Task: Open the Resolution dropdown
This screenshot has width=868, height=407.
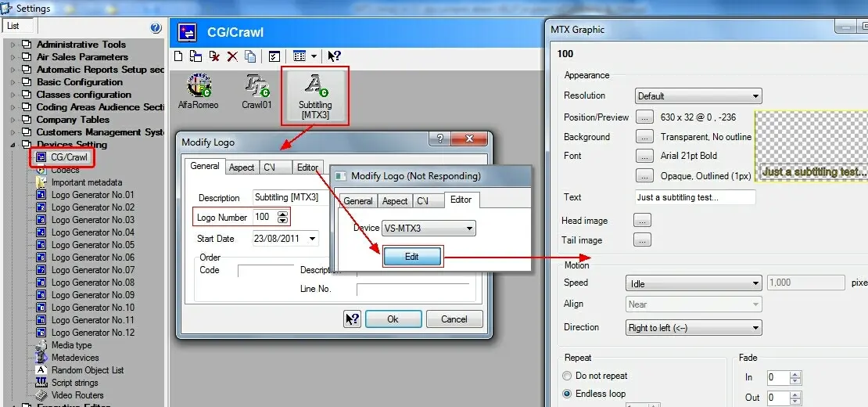Action: [x=698, y=96]
